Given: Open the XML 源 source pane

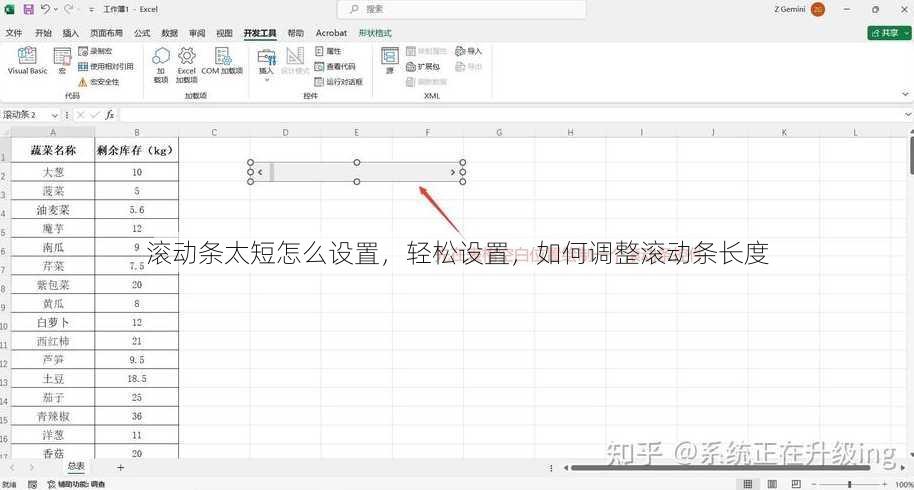Looking at the screenshot, I should 389,61.
